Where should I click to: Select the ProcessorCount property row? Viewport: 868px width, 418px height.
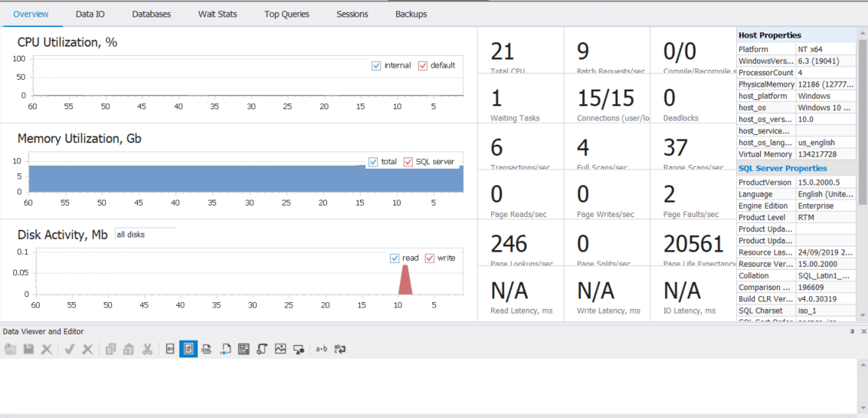point(798,73)
